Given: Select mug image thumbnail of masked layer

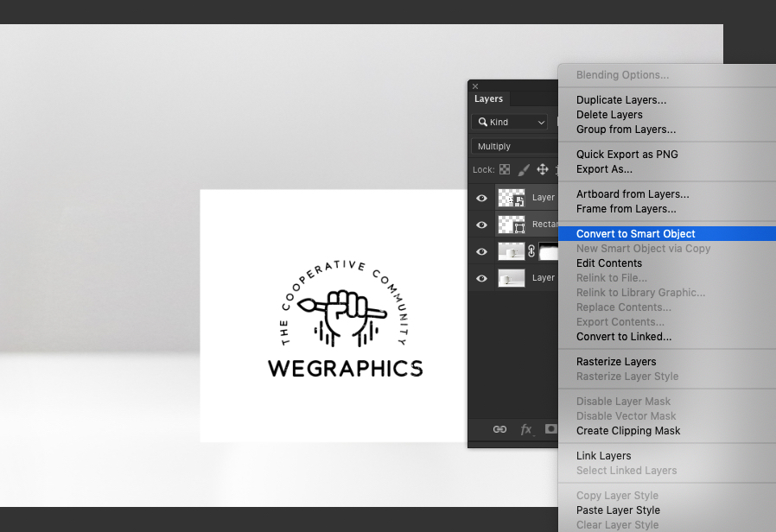Looking at the screenshot, I should (512, 251).
